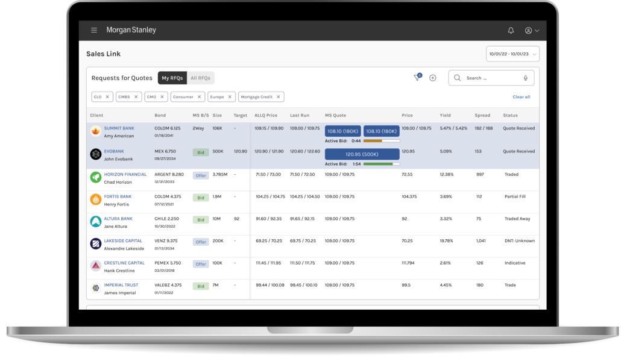Remove the CLO filter chip
The image size is (621, 364).
[107, 96]
